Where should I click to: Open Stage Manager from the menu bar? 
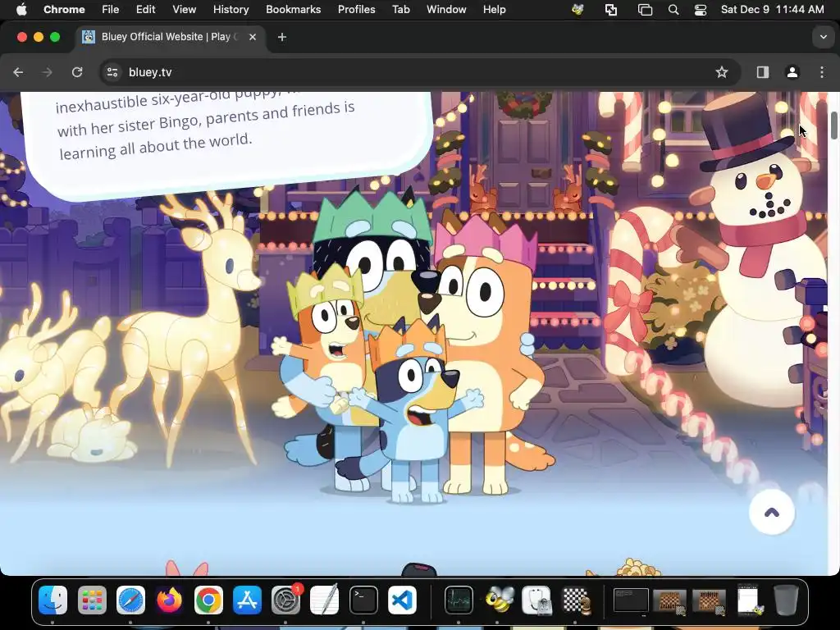coord(645,10)
